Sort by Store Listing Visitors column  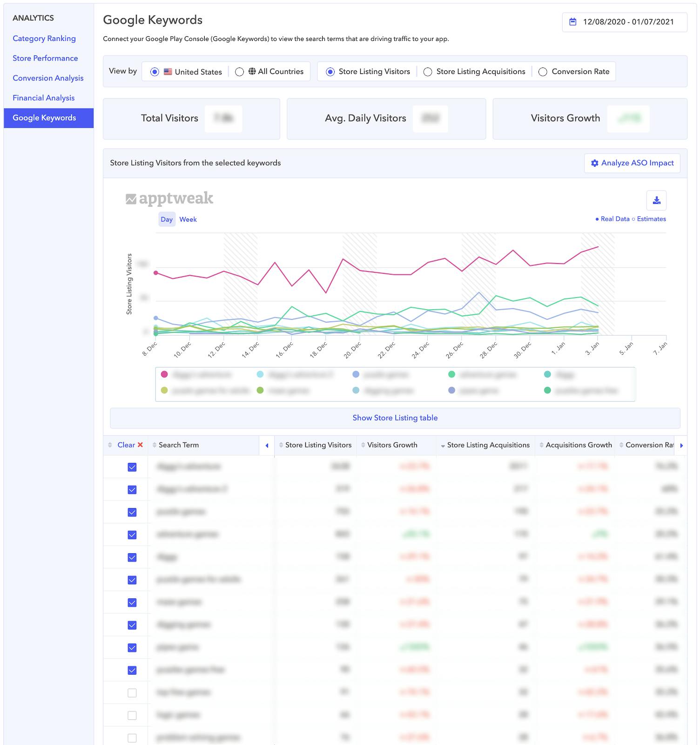pos(318,445)
